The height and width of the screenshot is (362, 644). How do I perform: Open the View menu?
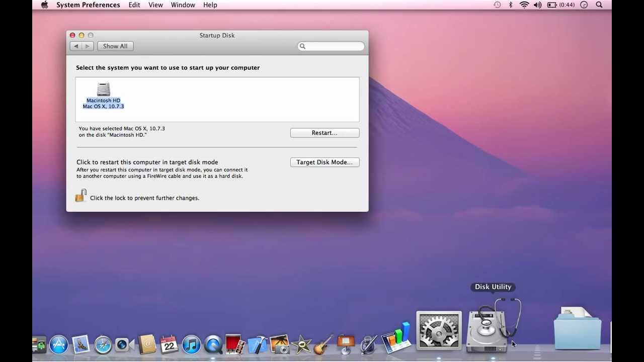point(155,5)
